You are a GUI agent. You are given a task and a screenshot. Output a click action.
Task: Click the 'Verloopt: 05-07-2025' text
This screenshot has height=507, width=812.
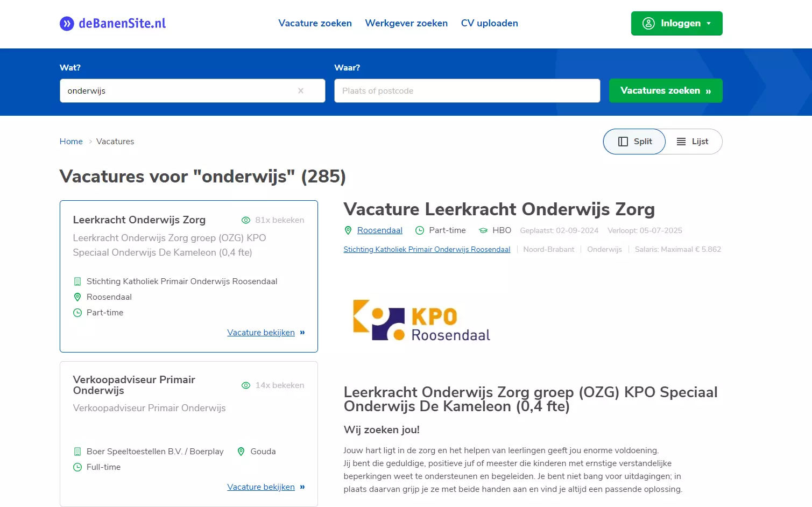coord(645,230)
